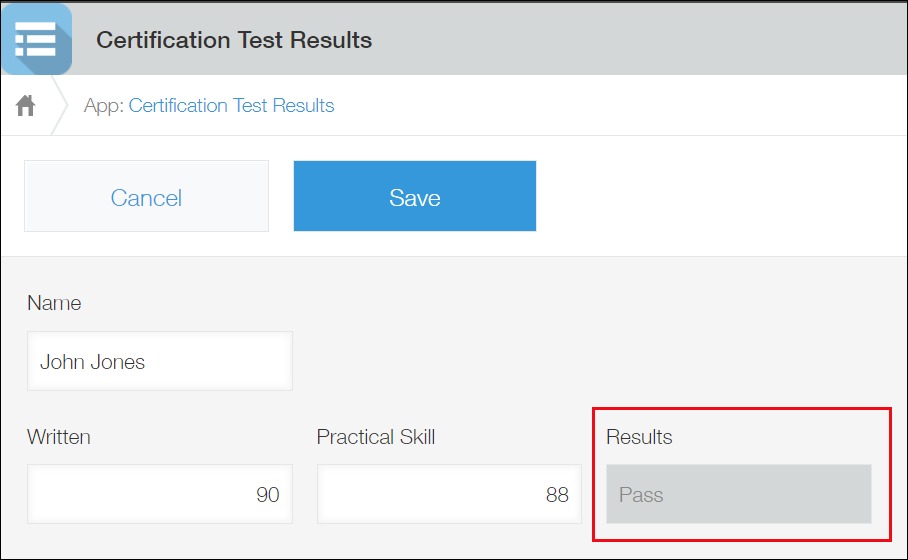Click the 'App:' text in breadcrumb
The height and width of the screenshot is (560, 908).
[x=103, y=105]
